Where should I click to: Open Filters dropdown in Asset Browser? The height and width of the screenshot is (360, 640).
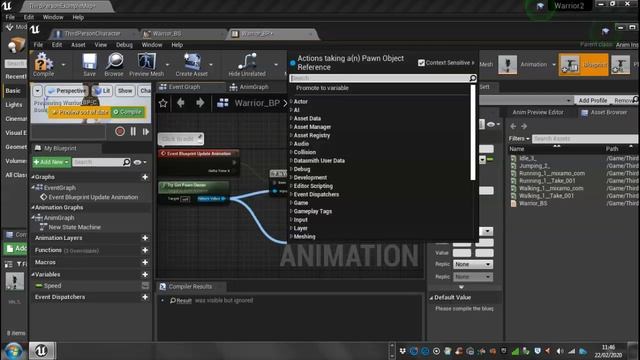(x=519, y=139)
